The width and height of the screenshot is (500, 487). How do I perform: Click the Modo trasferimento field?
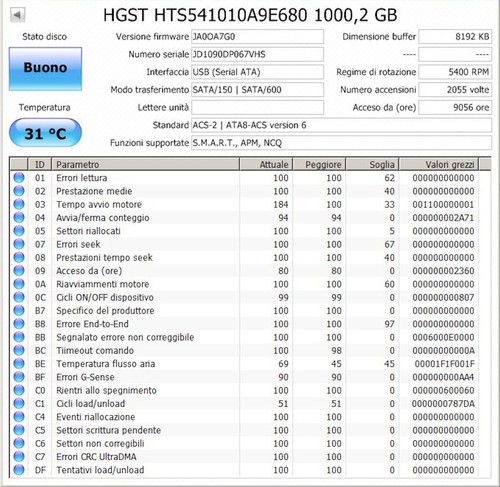257,90
